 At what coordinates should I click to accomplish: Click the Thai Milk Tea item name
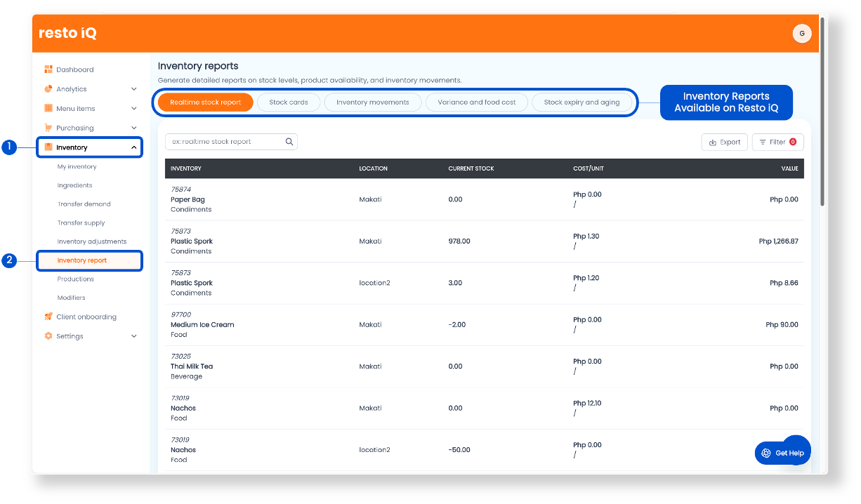coord(192,366)
